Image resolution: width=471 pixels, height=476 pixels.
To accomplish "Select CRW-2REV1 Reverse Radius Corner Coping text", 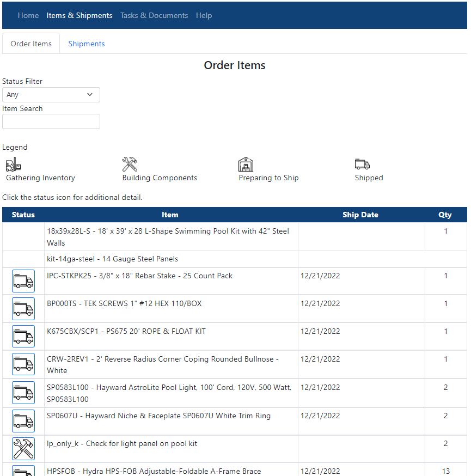I will coord(163,364).
